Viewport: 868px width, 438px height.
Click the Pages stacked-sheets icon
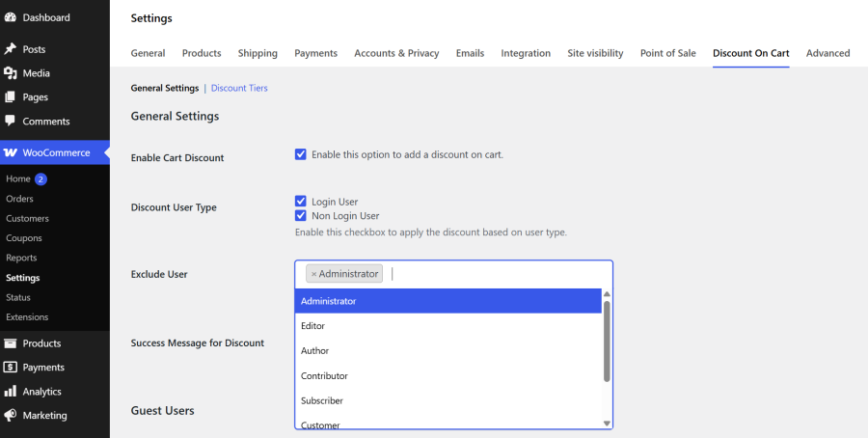tap(10, 96)
